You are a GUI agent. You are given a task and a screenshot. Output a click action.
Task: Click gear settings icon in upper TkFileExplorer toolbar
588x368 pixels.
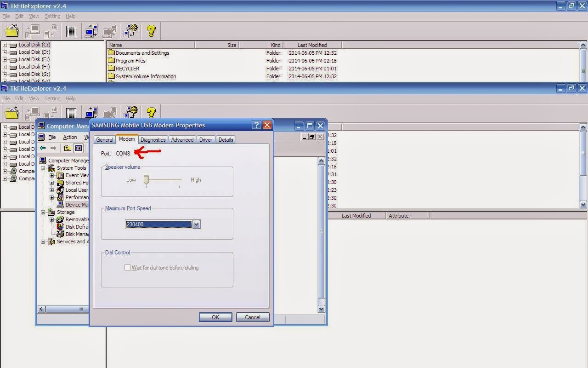click(131, 31)
